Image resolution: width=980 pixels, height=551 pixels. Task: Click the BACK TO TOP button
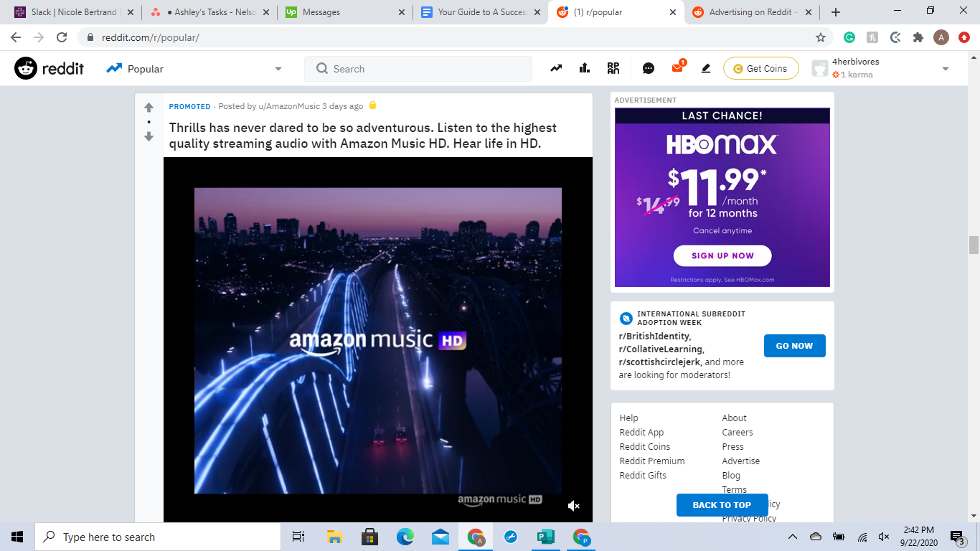tap(722, 505)
